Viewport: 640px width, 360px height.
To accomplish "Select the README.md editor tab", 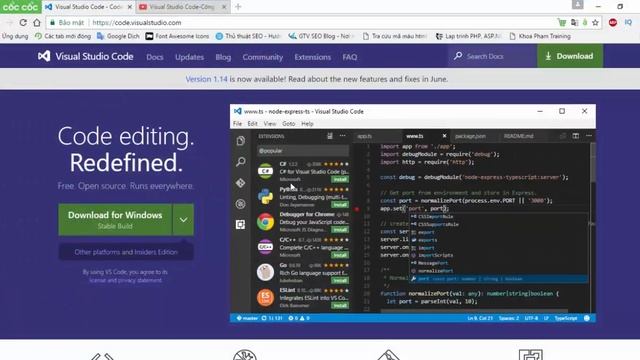I will 519,136.
